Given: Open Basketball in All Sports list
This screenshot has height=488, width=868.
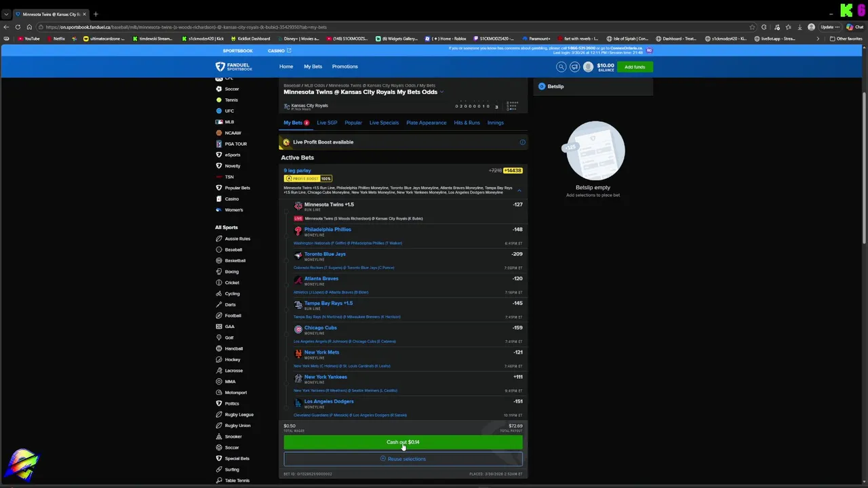Looking at the screenshot, I should (235, 260).
